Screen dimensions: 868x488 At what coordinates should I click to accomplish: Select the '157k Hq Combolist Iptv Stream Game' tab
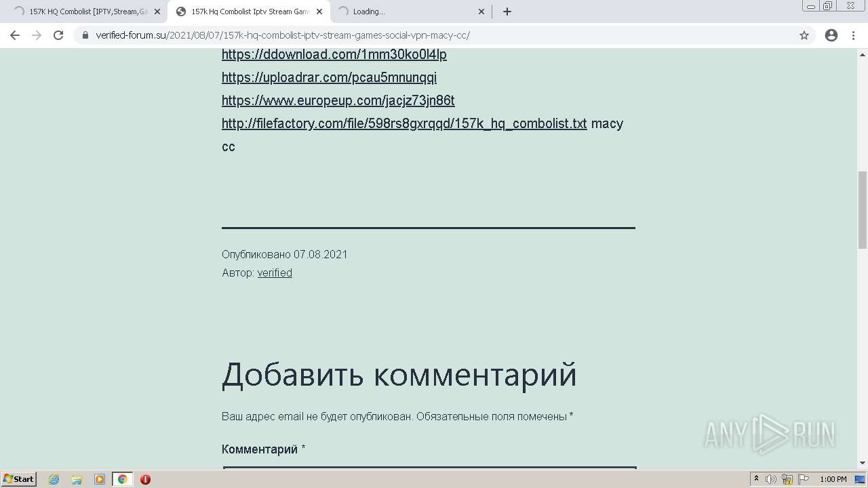248,12
